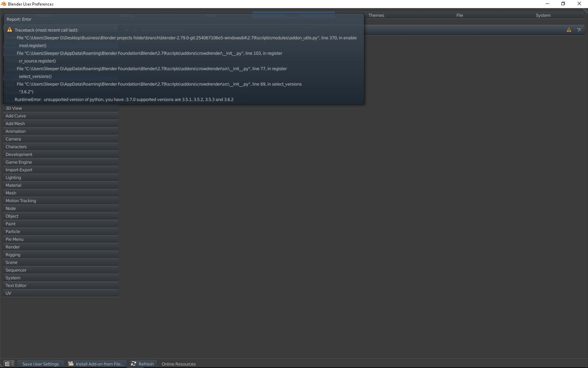Click the error warning icon in addon row

[569, 30]
